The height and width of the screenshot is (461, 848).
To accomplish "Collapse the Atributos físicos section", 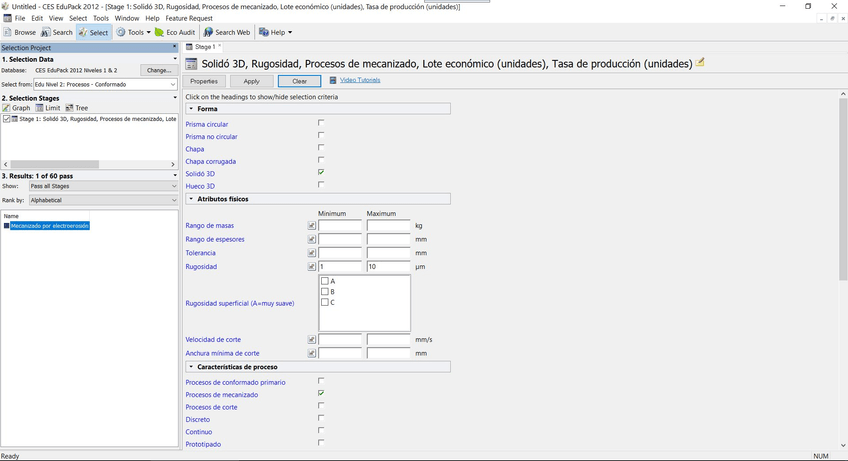I will (191, 199).
